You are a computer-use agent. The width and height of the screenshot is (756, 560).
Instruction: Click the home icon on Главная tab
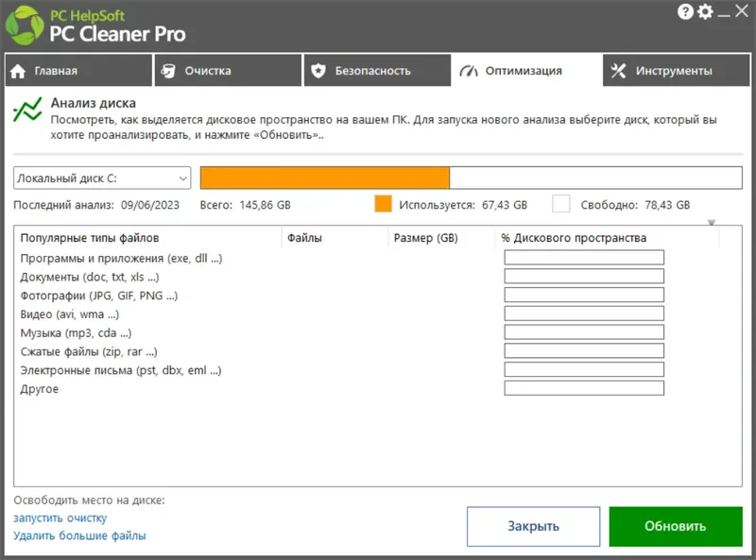[x=18, y=72]
